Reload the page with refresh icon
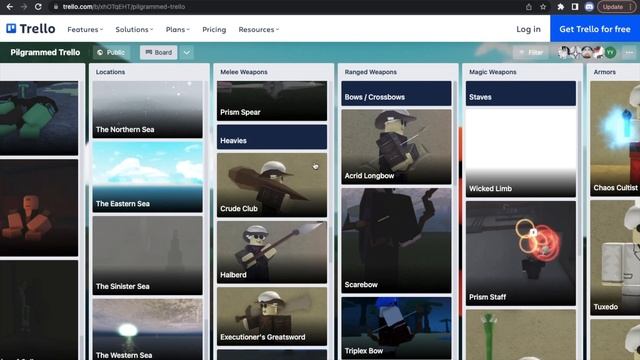 click(x=38, y=7)
